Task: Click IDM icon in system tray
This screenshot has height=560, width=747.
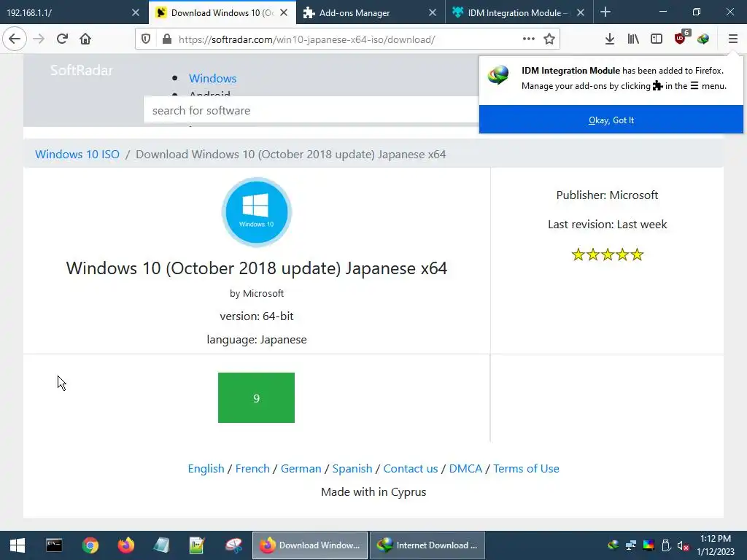Action: coord(613,545)
